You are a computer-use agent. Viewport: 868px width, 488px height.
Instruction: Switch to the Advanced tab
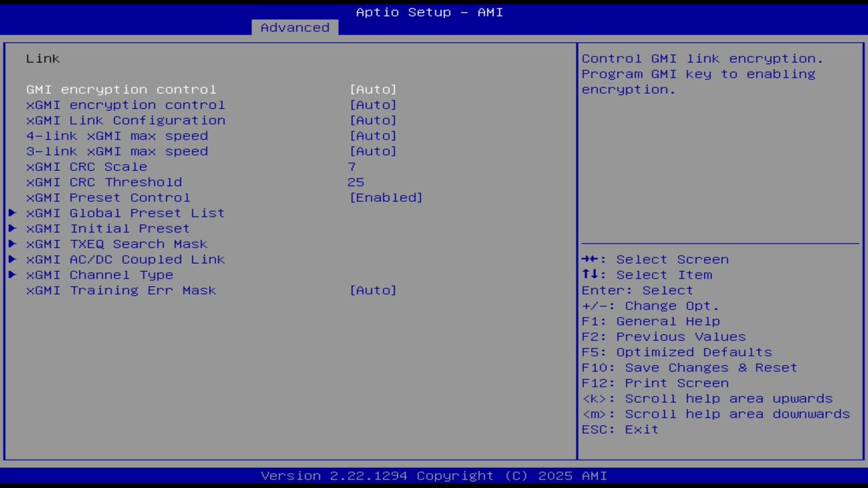[294, 27]
